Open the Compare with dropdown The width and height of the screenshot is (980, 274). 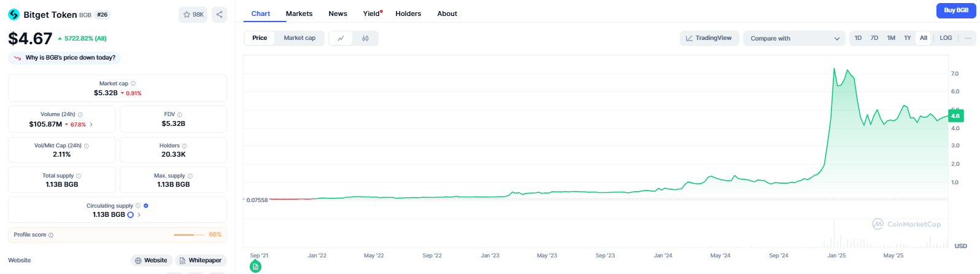tap(794, 38)
